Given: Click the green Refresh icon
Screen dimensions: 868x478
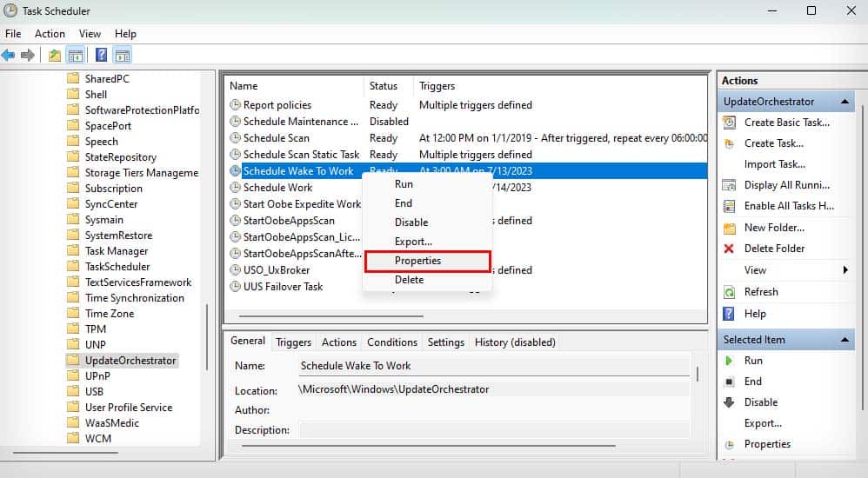Looking at the screenshot, I should click(730, 291).
